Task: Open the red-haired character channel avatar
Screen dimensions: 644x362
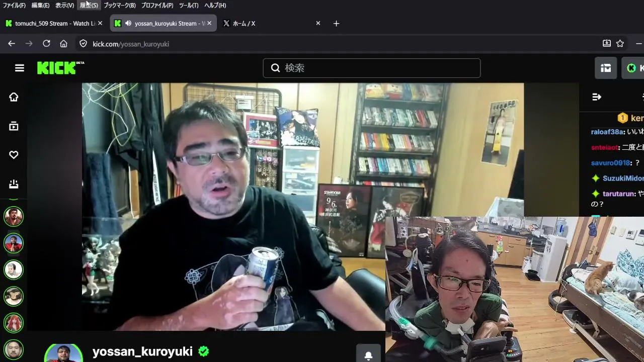Action: click(14, 323)
